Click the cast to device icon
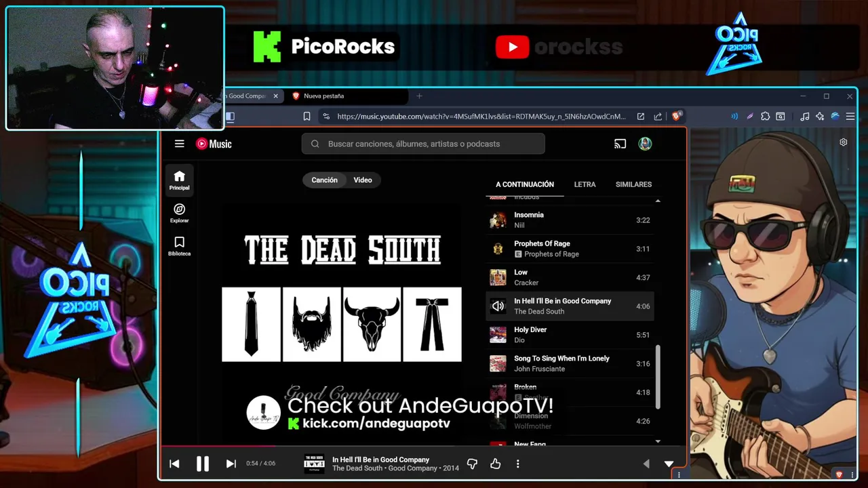 tap(620, 144)
